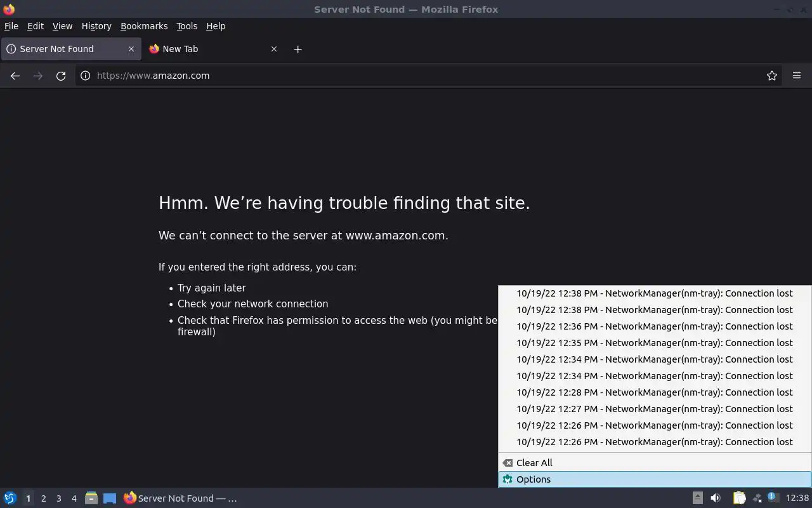Screen dimensions: 812x508
Task: Open the History menu
Action: [96, 26]
